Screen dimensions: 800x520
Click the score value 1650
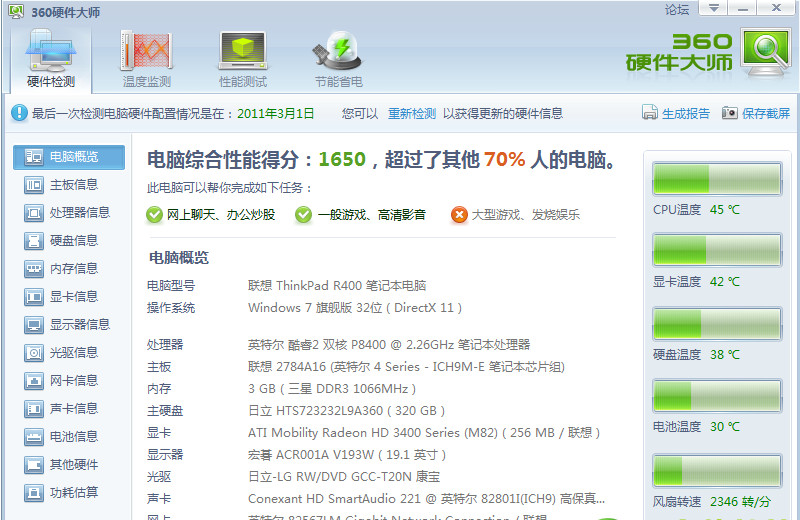tap(342, 160)
